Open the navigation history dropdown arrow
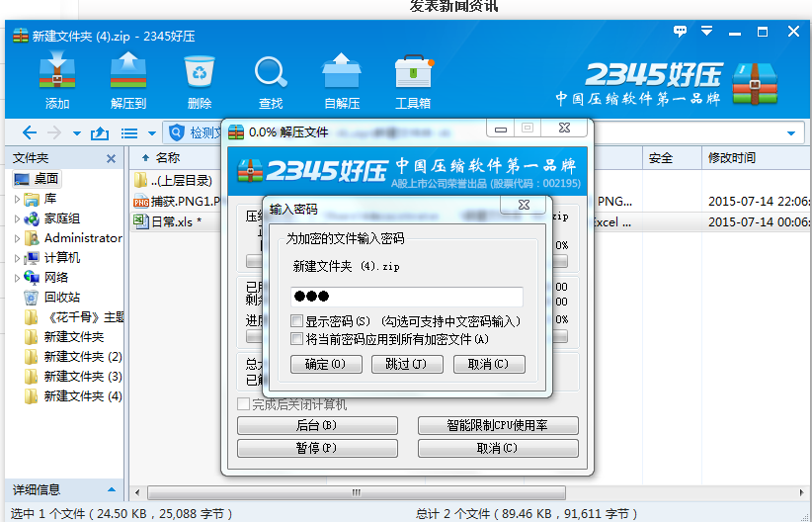The height and width of the screenshot is (522, 812). (x=77, y=133)
